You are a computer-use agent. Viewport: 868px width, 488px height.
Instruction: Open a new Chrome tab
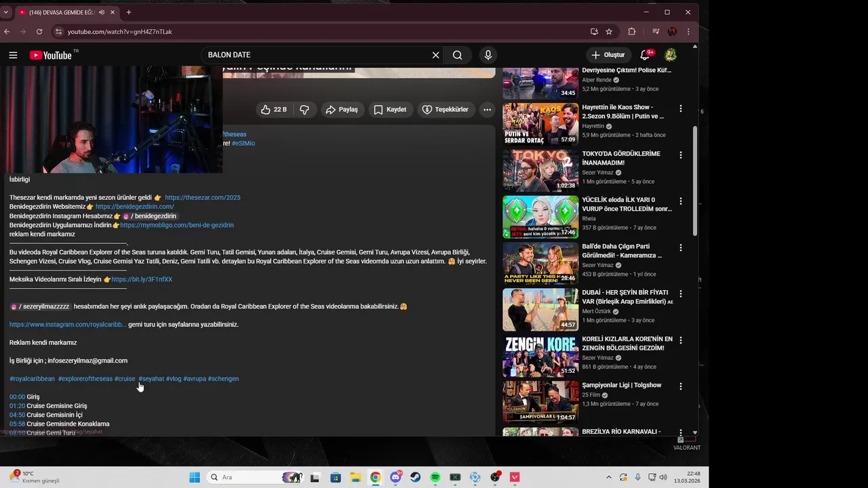pos(129,12)
